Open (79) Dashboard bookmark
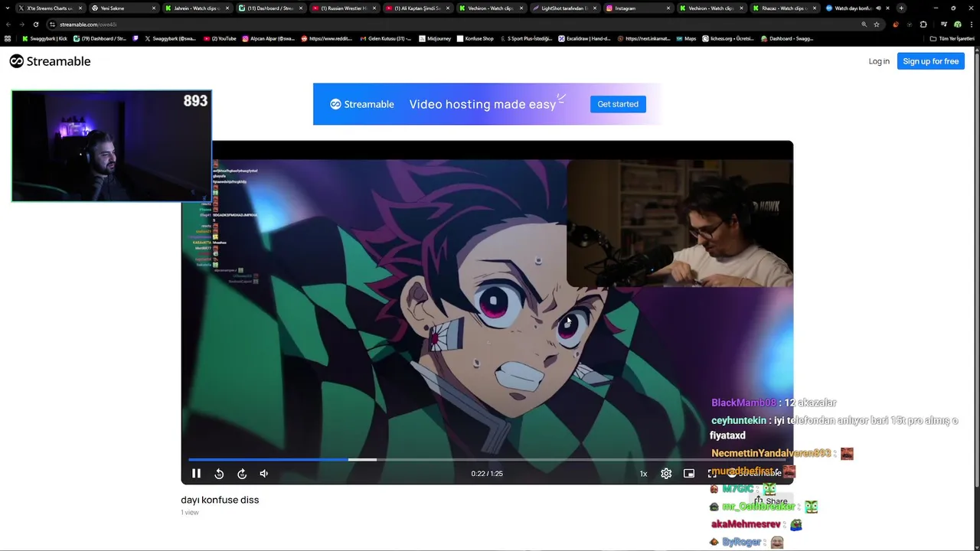 (x=100, y=38)
